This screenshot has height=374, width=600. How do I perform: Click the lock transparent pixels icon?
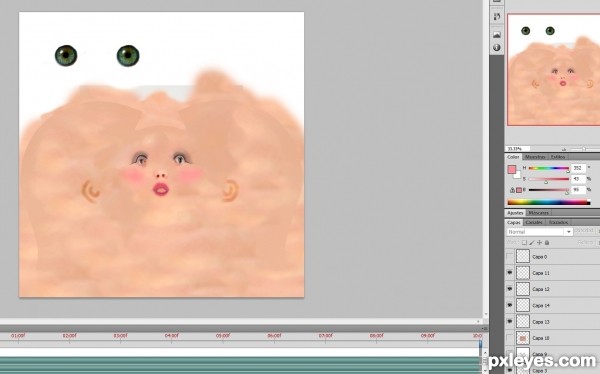(525, 243)
